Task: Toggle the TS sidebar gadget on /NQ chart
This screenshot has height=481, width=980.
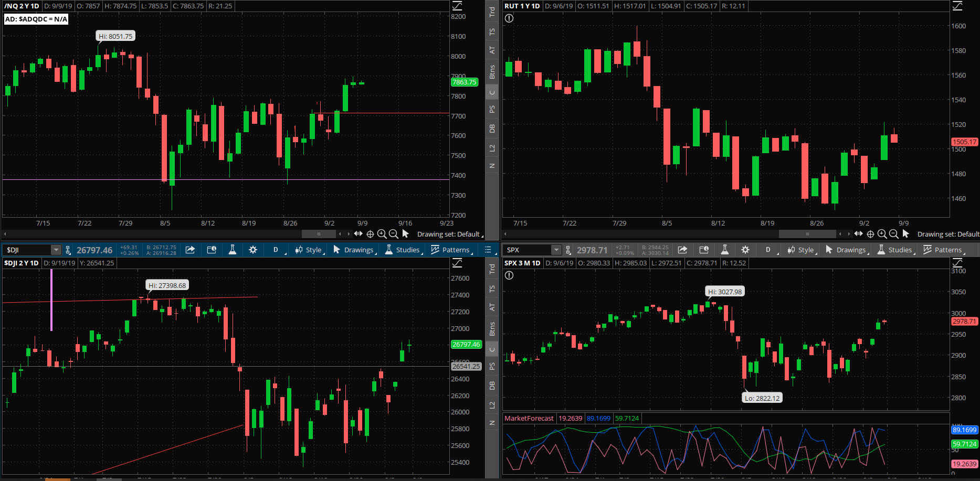Action: (492, 32)
